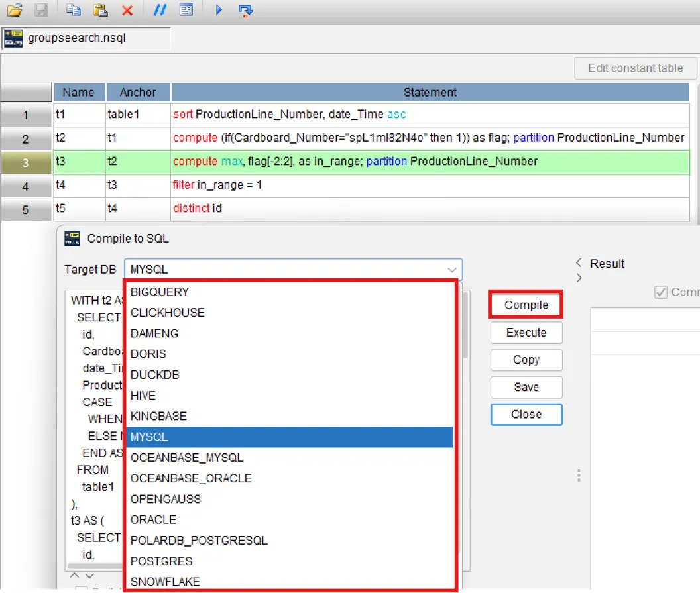Viewport: 700px width, 593px height.
Task: Select row header number 4
Action: pos(26,186)
